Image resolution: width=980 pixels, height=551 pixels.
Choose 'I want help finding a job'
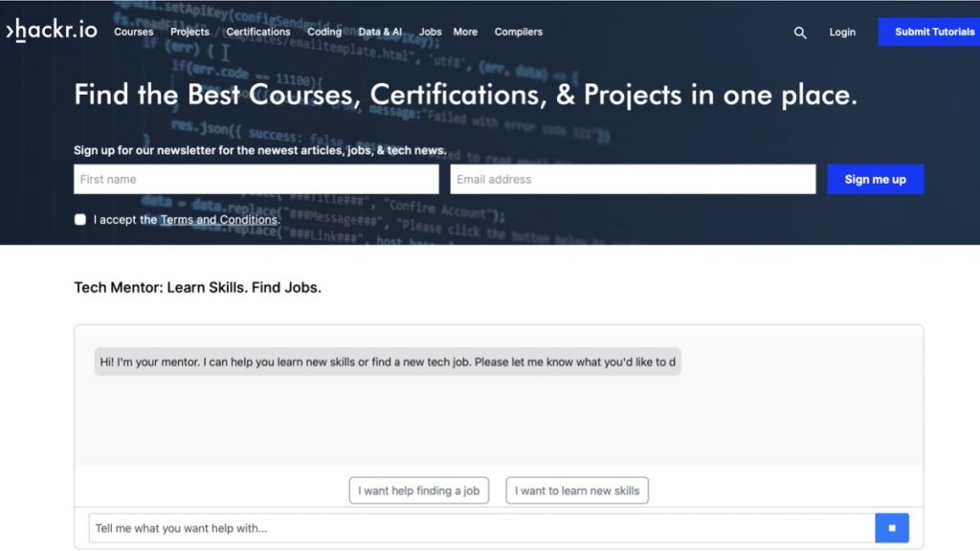pos(419,491)
